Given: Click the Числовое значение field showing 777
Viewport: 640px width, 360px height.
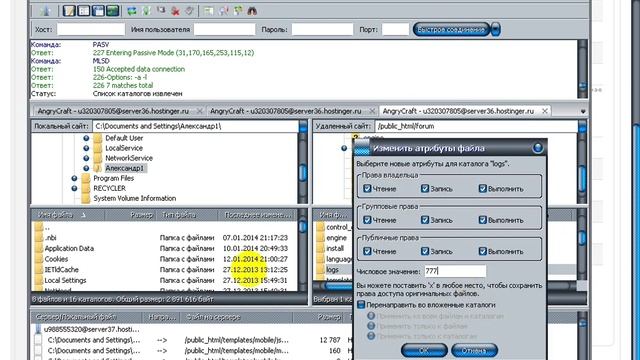Looking at the screenshot, I should [455, 271].
